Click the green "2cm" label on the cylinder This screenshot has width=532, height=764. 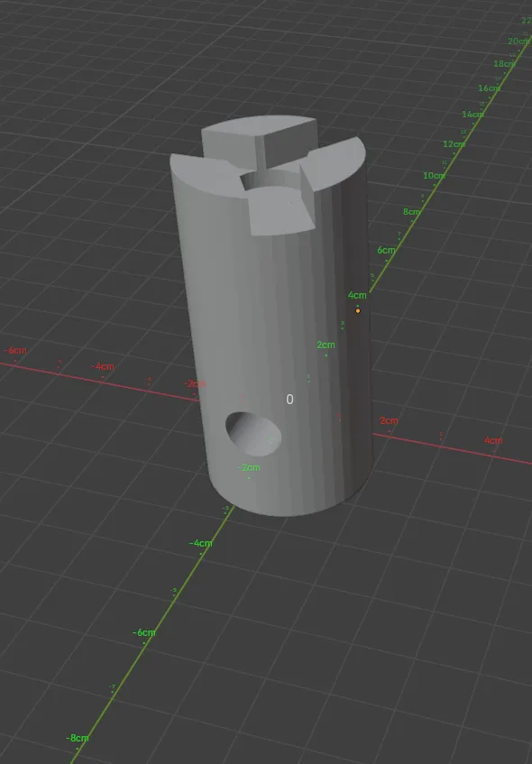pos(326,345)
